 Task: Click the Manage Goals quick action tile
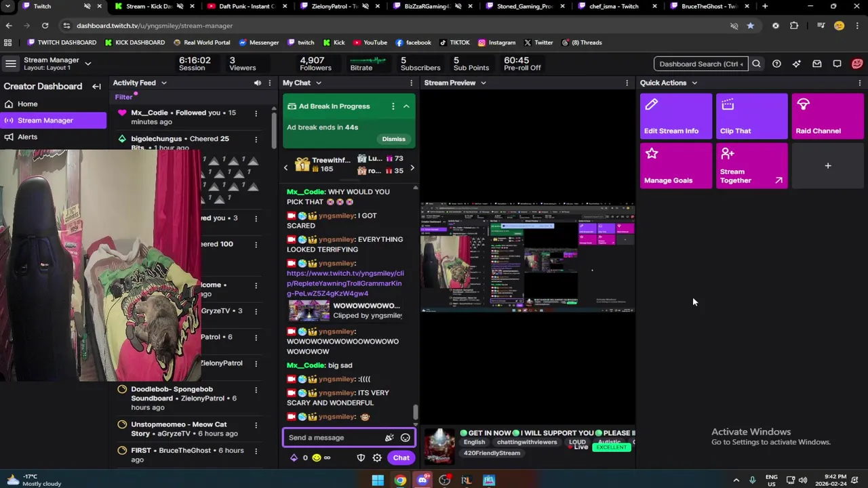pos(676,165)
